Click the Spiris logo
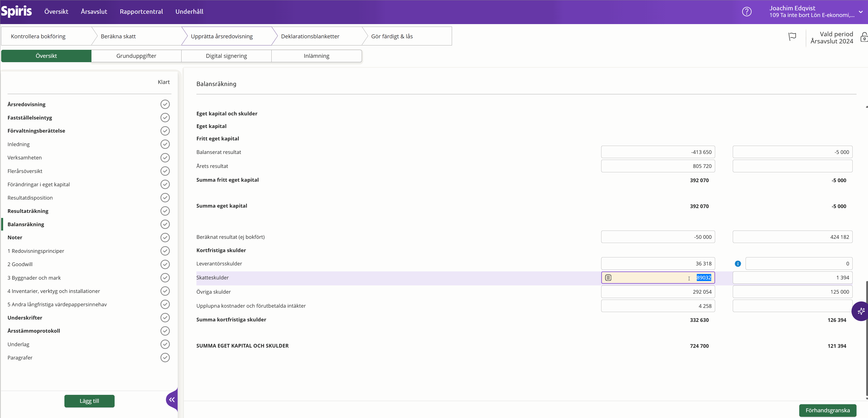This screenshot has height=418, width=868. (x=16, y=11)
